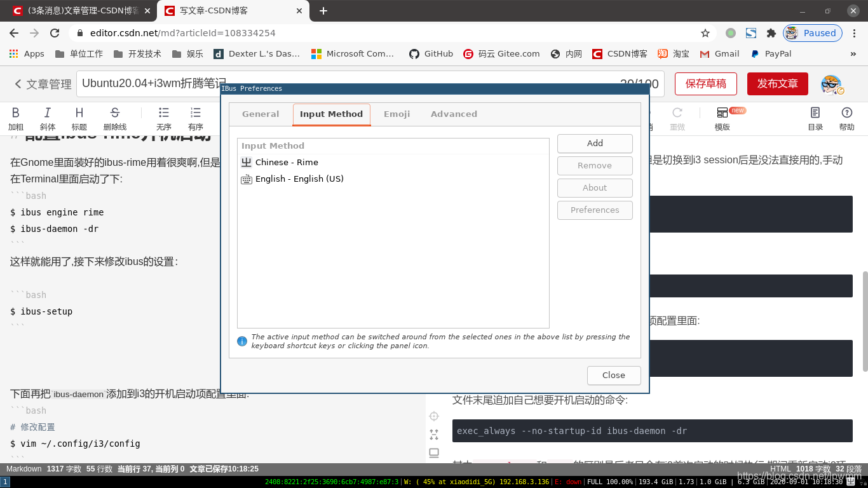Click the Paused profile button
Screen dimensions: 868x488
813,33
